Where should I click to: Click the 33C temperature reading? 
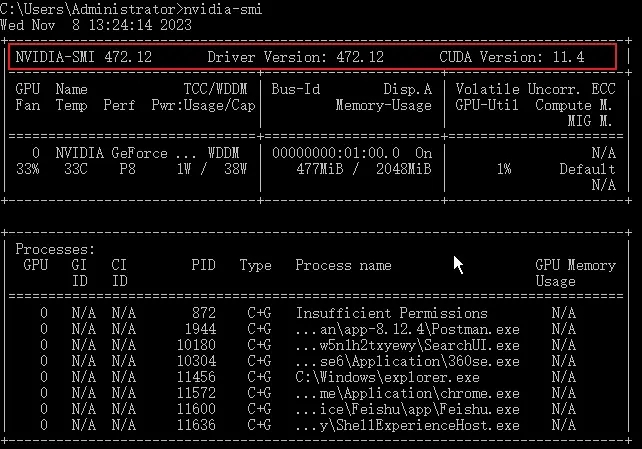click(x=75, y=169)
